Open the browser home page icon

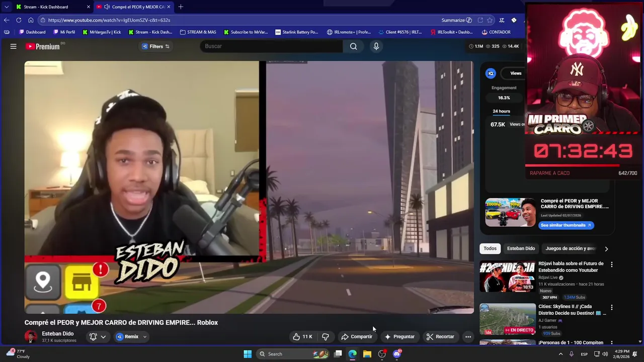(31, 20)
